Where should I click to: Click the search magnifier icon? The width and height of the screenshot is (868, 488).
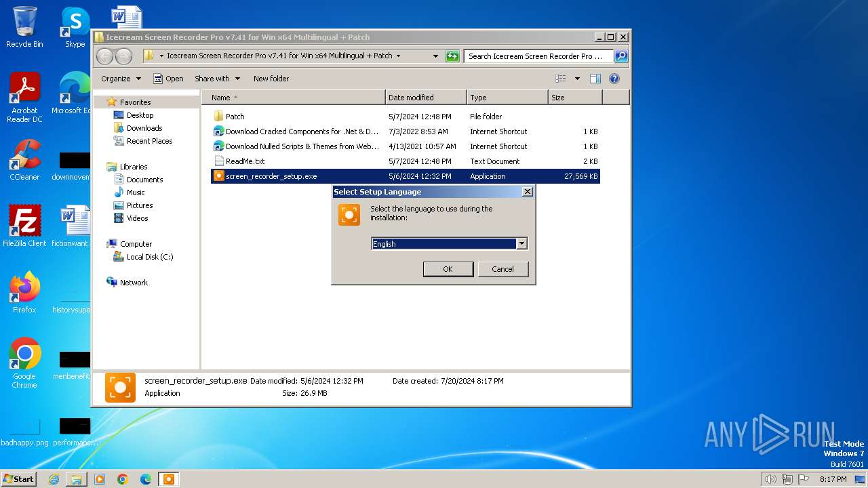pos(620,56)
